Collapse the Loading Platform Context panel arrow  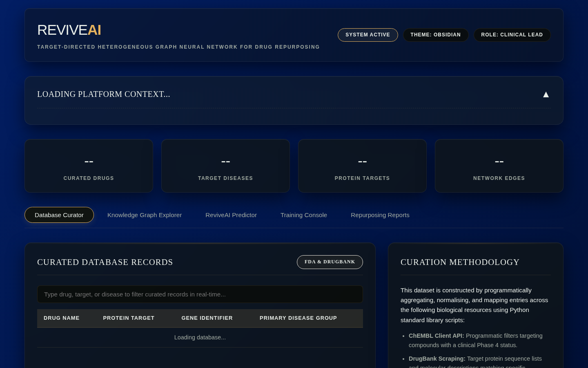tap(546, 94)
